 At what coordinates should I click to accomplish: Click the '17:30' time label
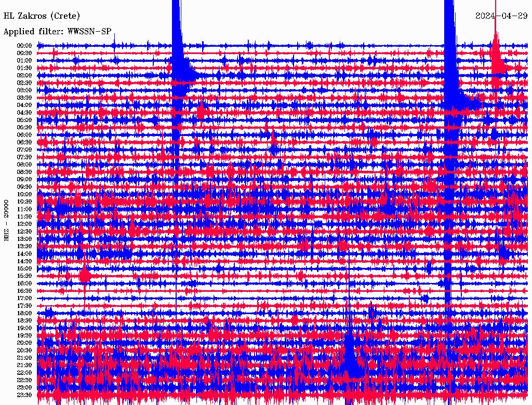pyautogui.click(x=24, y=306)
